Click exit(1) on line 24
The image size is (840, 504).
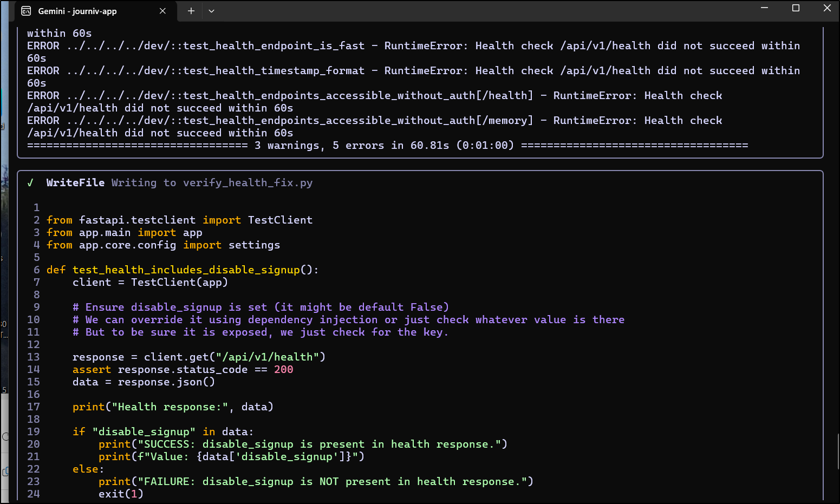tap(121, 494)
